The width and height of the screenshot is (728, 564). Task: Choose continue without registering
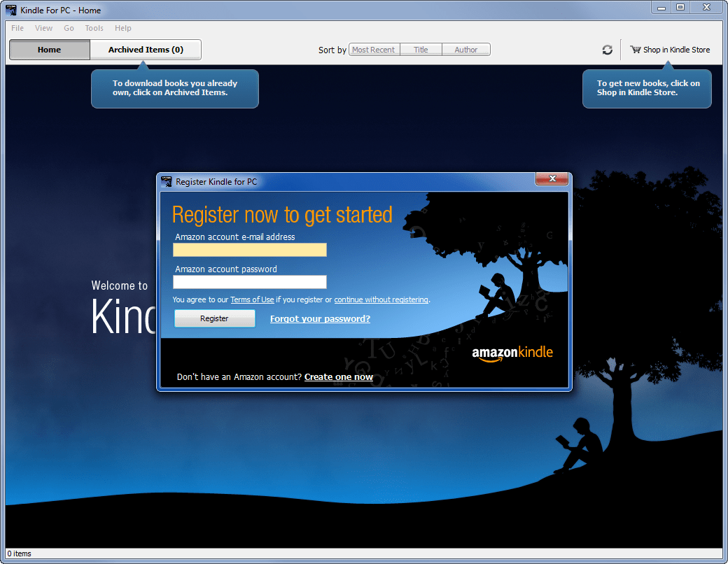pyautogui.click(x=381, y=299)
